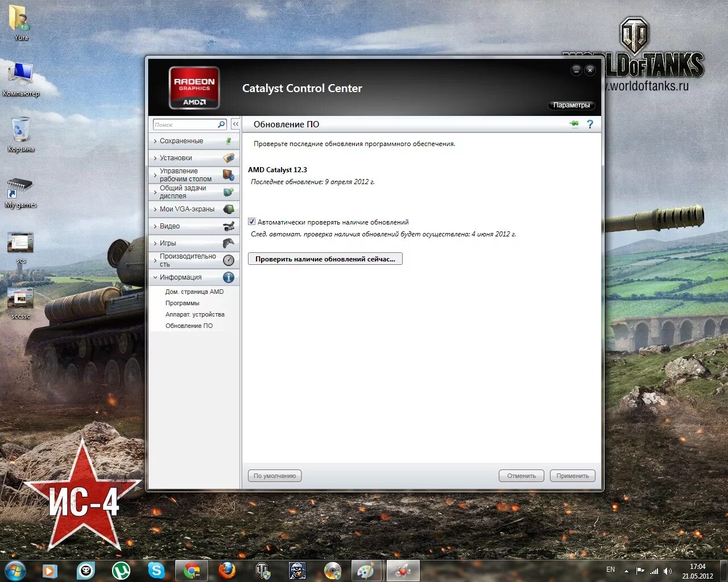Image resolution: width=728 pixels, height=582 pixels.
Task: Open help via the question mark icon
Action: coord(590,124)
